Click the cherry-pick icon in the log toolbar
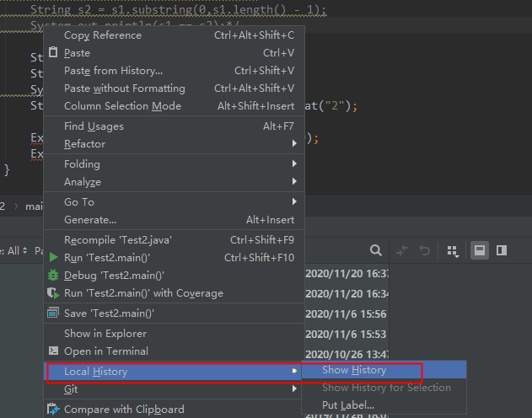The image size is (532, 418). click(402, 250)
